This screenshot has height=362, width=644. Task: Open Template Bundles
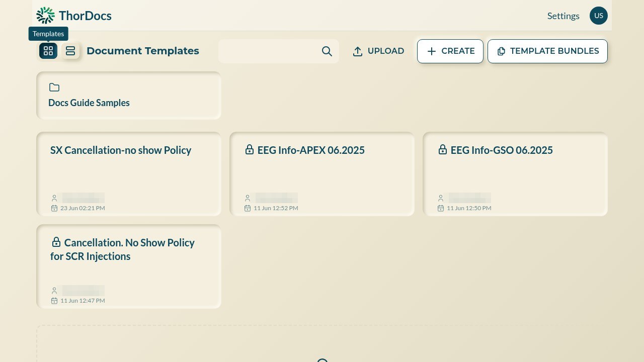(x=547, y=51)
